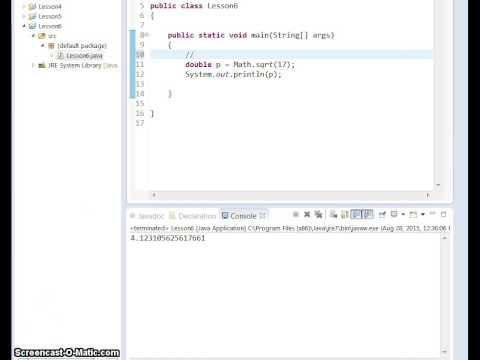Click the src folder icon
The height and width of the screenshot is (360, 480).
pyautogui.click(x=42, y=36)
